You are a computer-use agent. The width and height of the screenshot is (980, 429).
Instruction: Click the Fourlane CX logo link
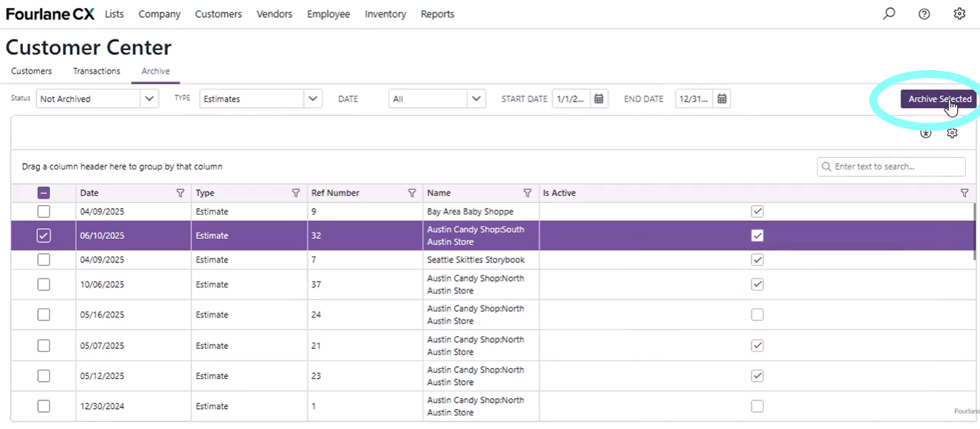click(50, 14)
